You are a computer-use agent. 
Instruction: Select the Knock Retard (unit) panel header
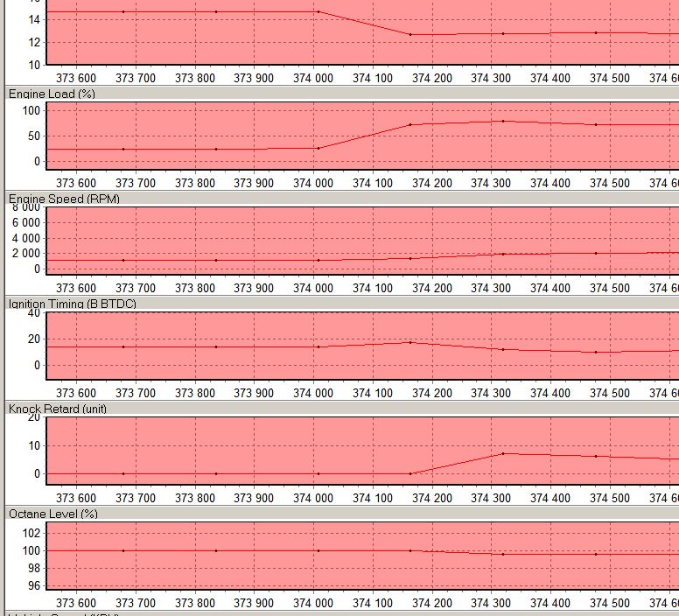click(58, 409)
